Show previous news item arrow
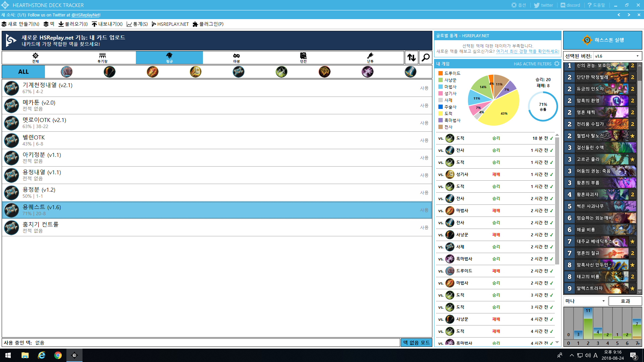This screenshot has height=362, width=644. (619, 15)
